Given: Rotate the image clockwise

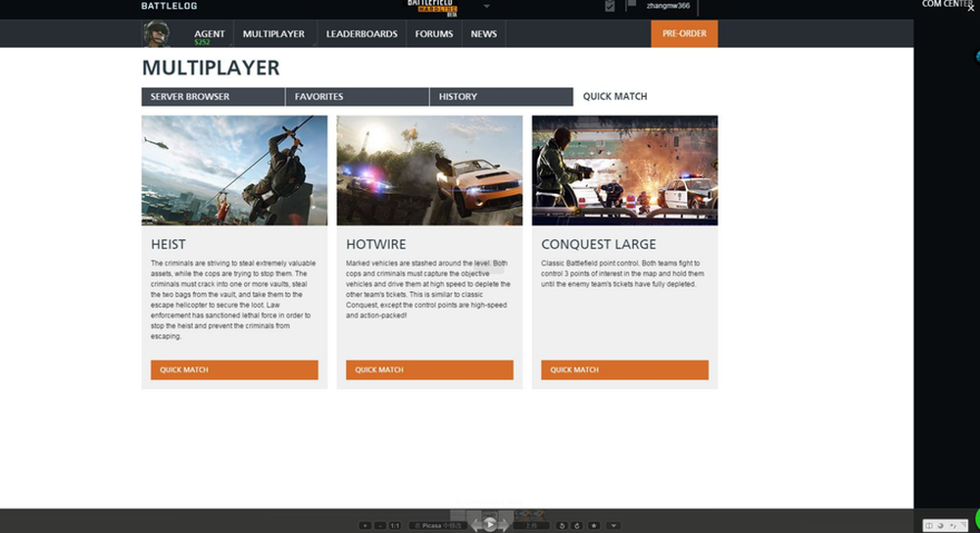Looking at the screenshot, I should click(577, 525).
